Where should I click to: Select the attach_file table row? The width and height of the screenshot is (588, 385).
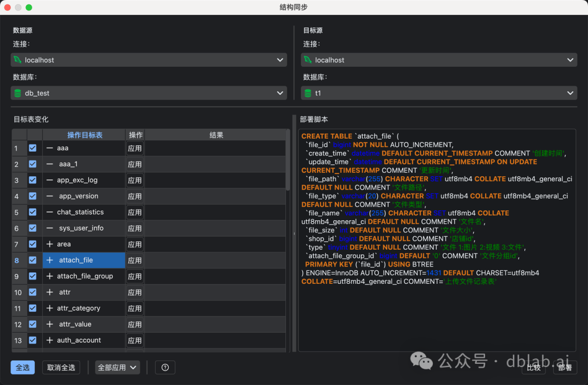[84, 260]
